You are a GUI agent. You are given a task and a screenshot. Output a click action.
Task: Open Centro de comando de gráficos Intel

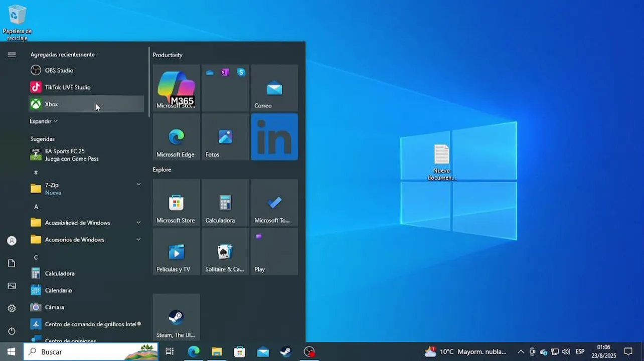86,324
